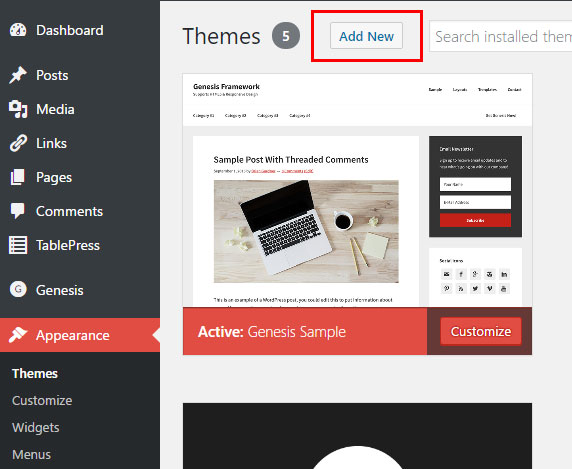Open the Menus submenu item
This screenshot has width=572, height=469.
point(31,454)
